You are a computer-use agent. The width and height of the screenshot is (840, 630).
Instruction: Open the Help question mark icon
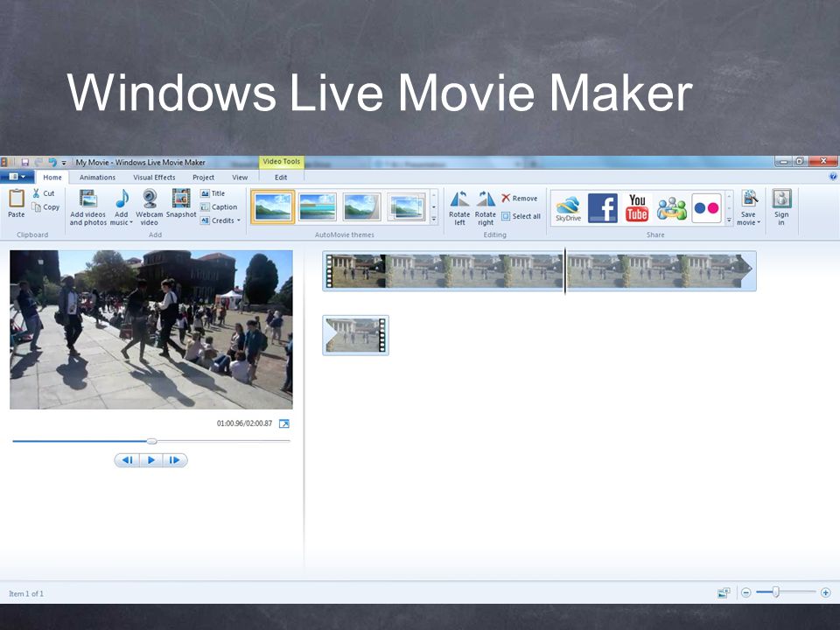tap(833, 176)
